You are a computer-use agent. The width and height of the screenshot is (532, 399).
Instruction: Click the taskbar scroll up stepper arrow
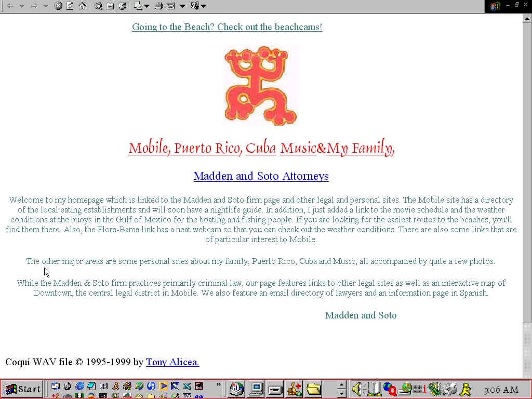pos(341,385)
